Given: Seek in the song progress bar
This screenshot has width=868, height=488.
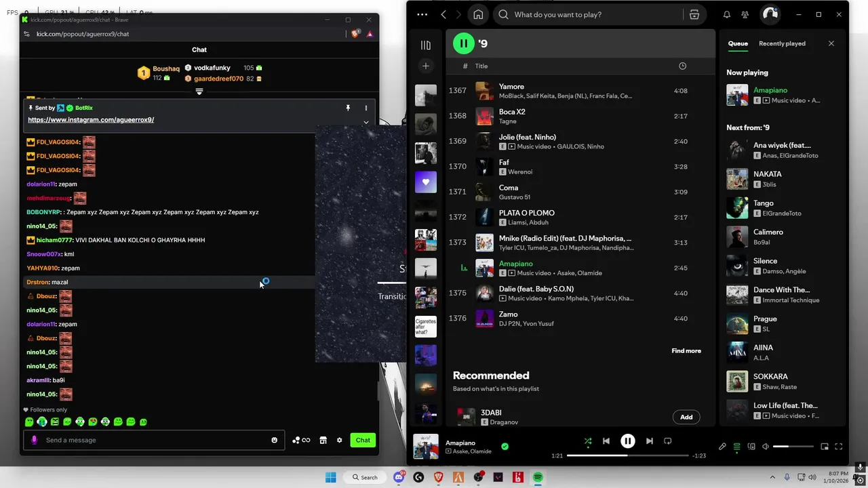Looking at the screenshot, I should click(627, 455).
